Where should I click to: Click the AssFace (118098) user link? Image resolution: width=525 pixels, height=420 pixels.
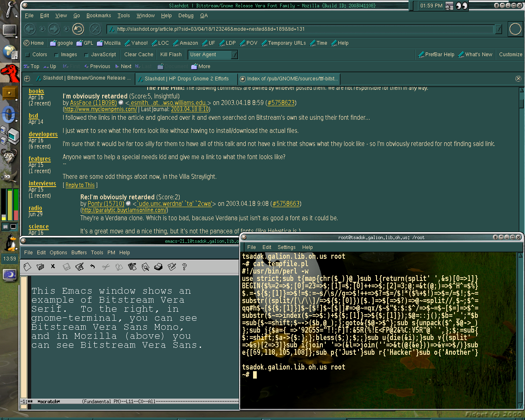click(93, 103)
